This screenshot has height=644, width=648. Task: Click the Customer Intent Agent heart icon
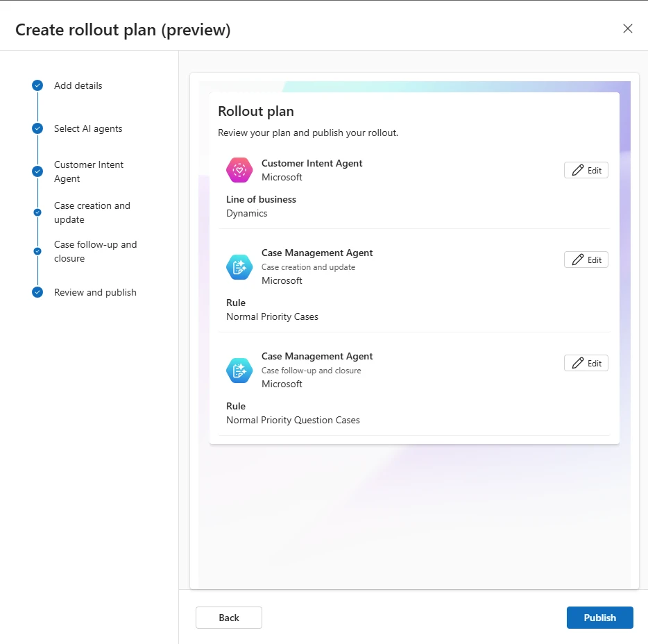point(239,170)
